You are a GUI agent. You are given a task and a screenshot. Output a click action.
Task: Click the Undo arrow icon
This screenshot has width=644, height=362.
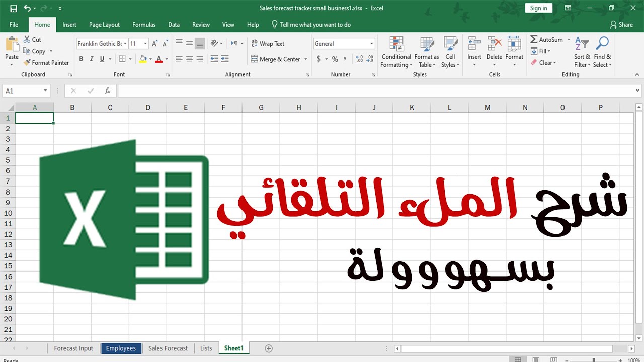27,8
